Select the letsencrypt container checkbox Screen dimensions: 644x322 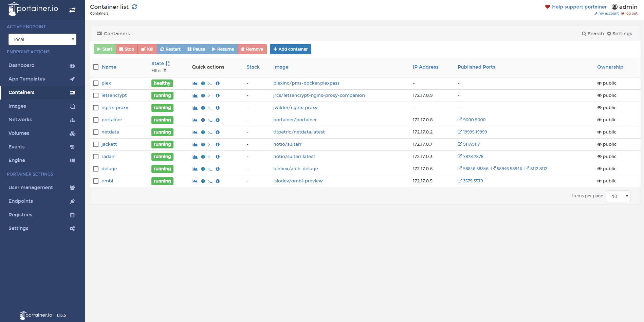tap(96, 95)
